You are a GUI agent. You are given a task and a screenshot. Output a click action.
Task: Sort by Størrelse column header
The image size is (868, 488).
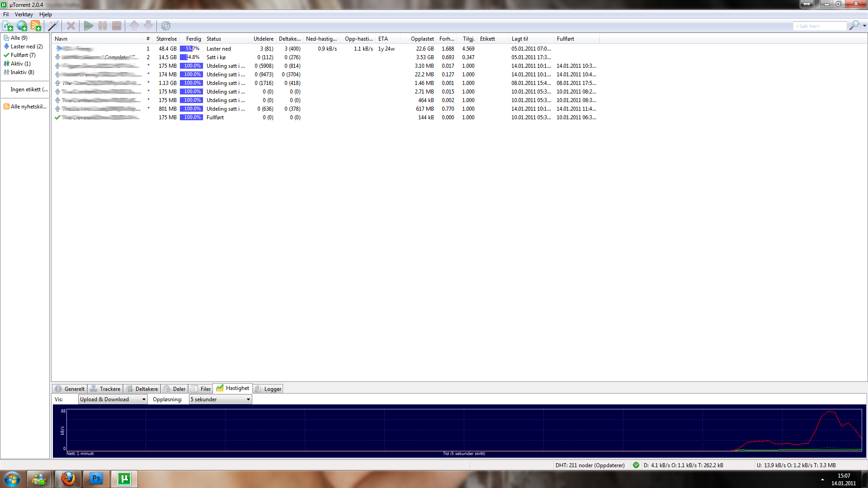[166, 39]
